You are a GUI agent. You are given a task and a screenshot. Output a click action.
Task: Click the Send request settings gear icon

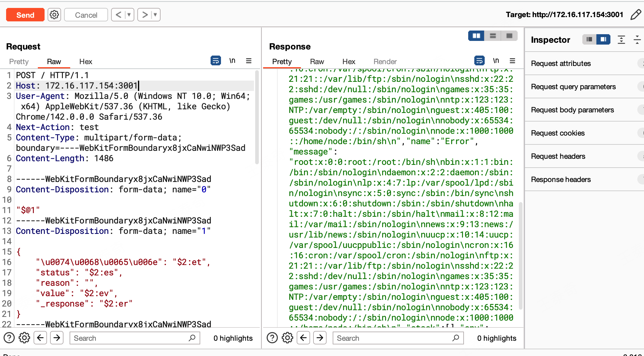[54, 15]
